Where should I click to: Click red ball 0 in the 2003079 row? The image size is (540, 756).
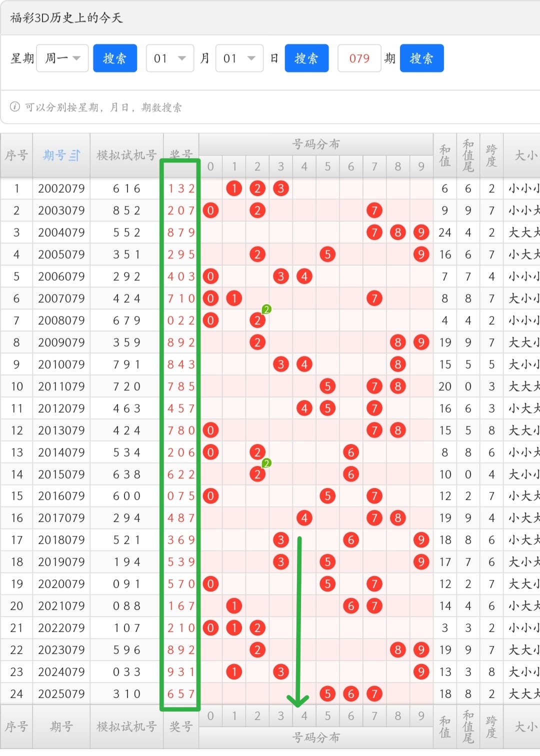(210, 210)
